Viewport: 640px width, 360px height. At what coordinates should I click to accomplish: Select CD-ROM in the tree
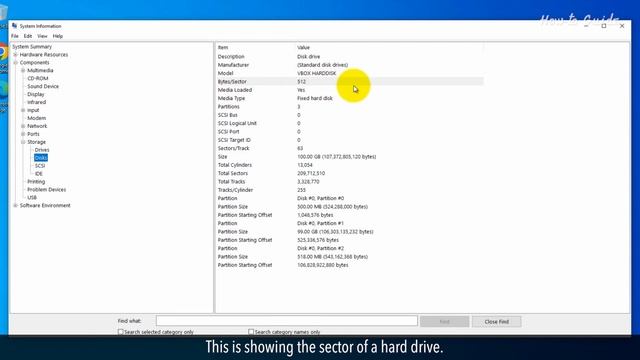(38, 78)
